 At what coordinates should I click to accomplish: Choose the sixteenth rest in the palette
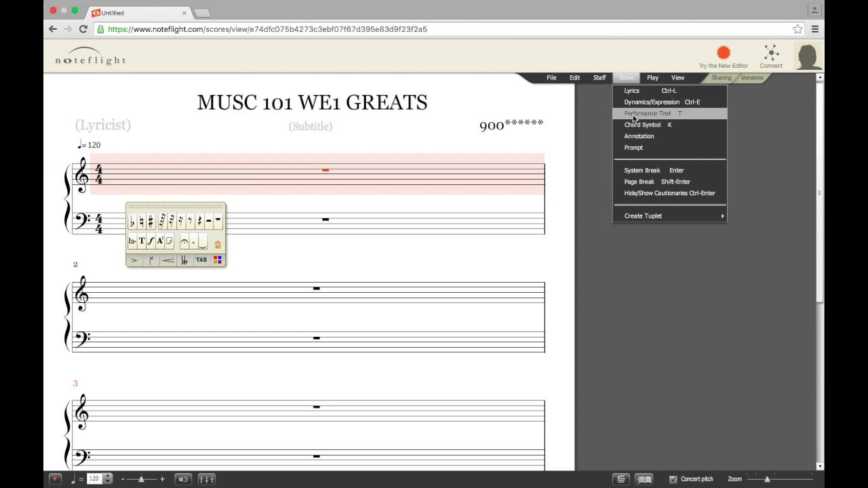pos(181,221)
